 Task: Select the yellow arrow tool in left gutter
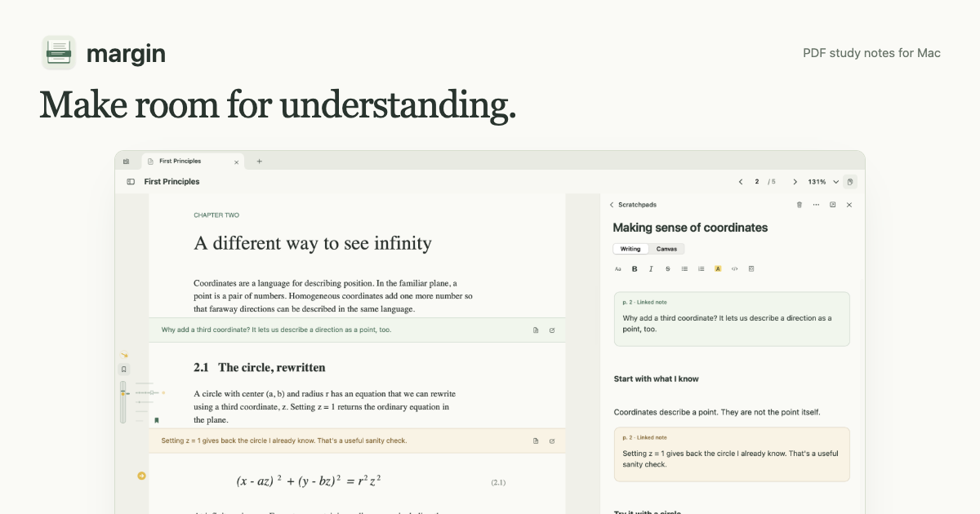[124, 355]
